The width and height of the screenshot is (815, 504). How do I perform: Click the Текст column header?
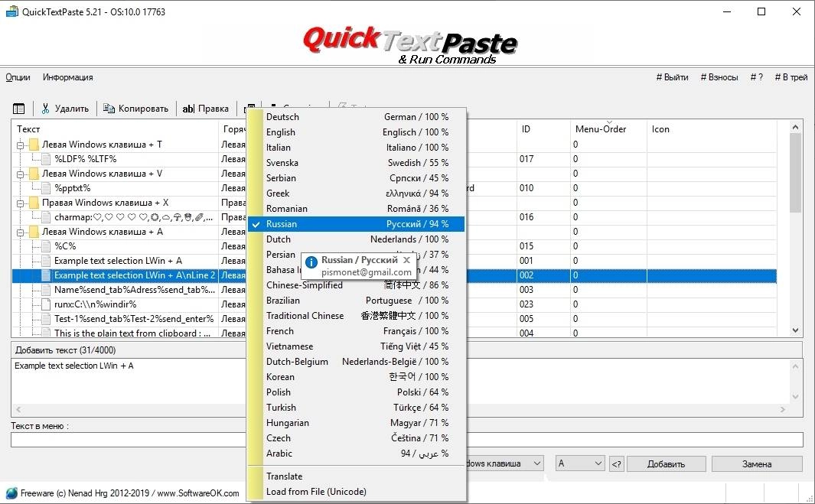(x=115, y=128)
